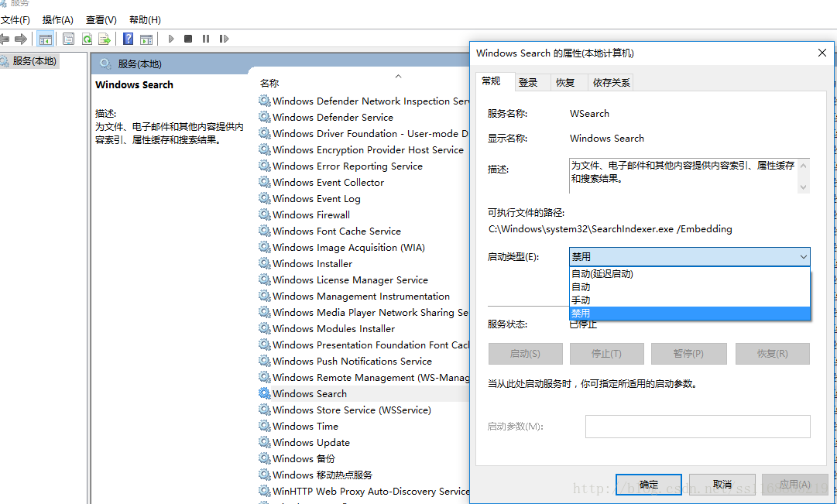Click the gear icon beside Windows 备份
Image resolution: width=837 pixels, height=504 pixels.
tap(264, 458)
